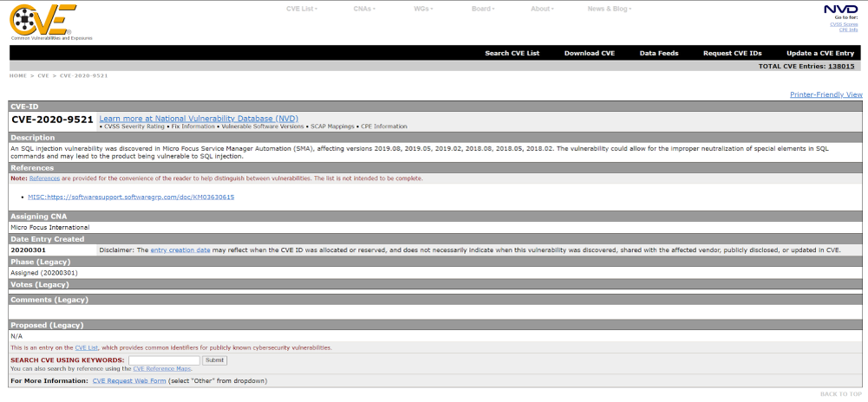This screenshot has height=402, width=868.
Task: Click the Submit search button
Action: (214, 360)
